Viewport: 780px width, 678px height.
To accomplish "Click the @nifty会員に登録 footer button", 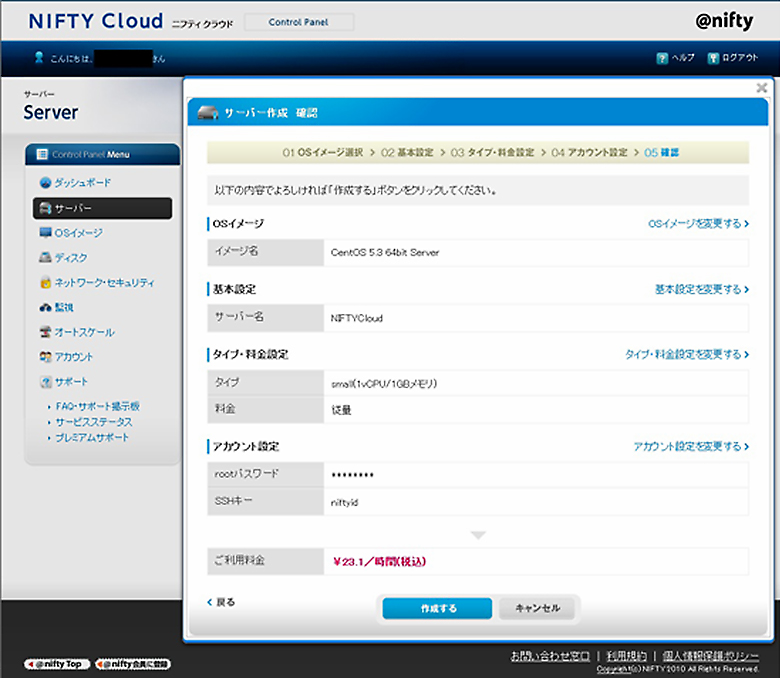I will (133, 664).
